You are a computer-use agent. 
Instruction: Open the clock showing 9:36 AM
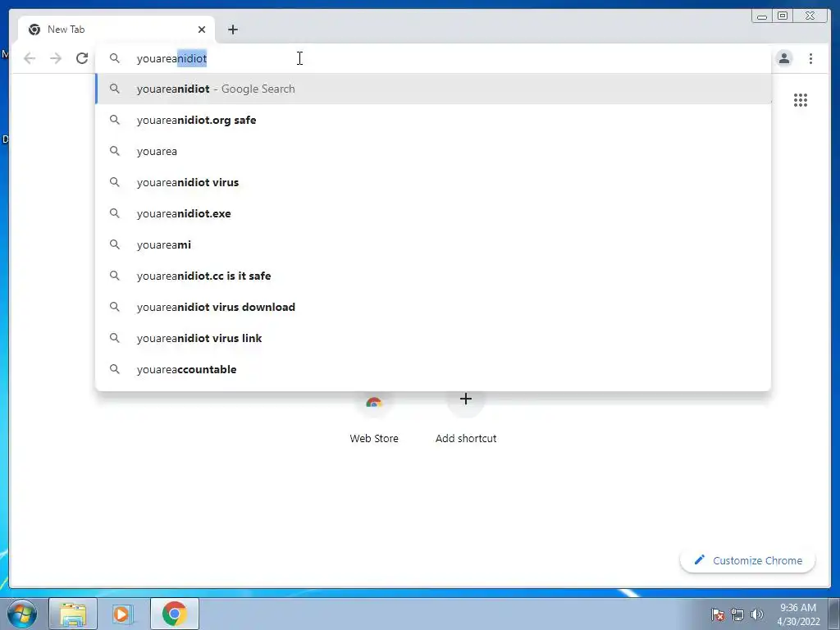tap(798, 614)
